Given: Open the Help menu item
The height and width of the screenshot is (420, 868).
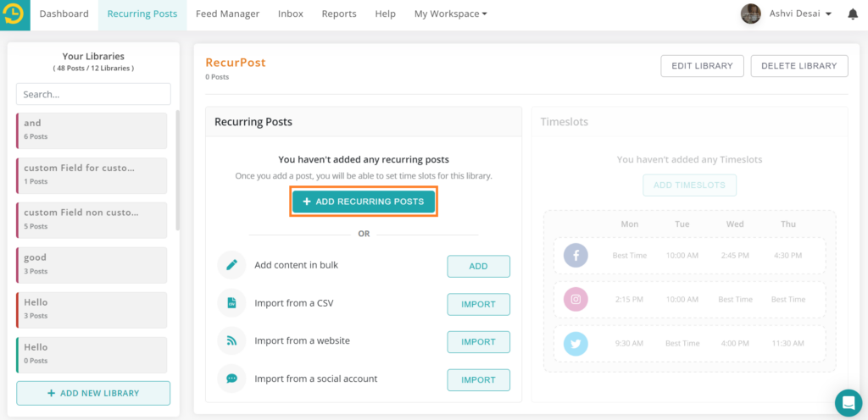Looking at the screenshot, I should coord(386,14).
